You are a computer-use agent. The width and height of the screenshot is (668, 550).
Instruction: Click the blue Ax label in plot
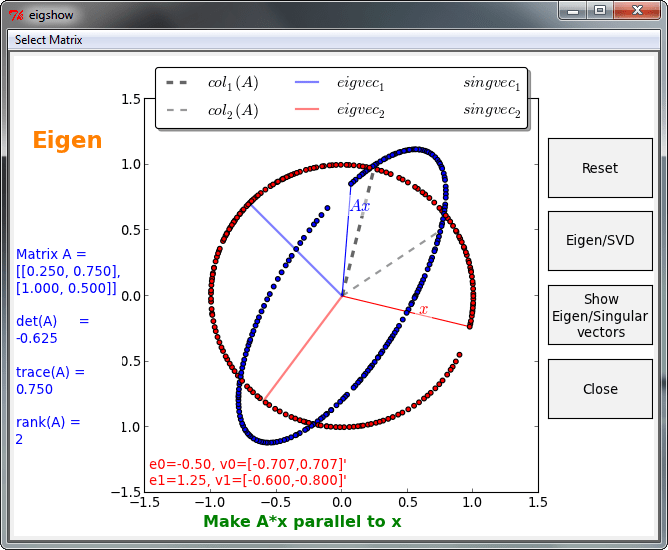coord(359,206)
